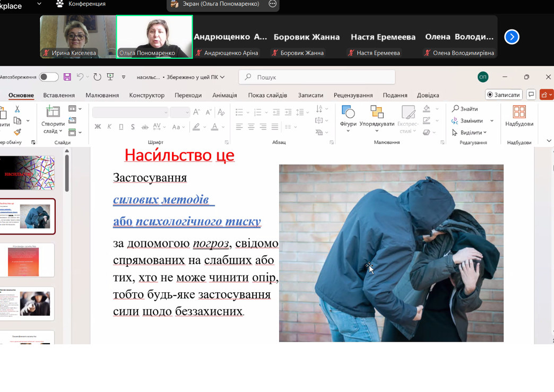Click the Cut scissors icon
This screenshot has height=392, width=554.
point(18,109)
